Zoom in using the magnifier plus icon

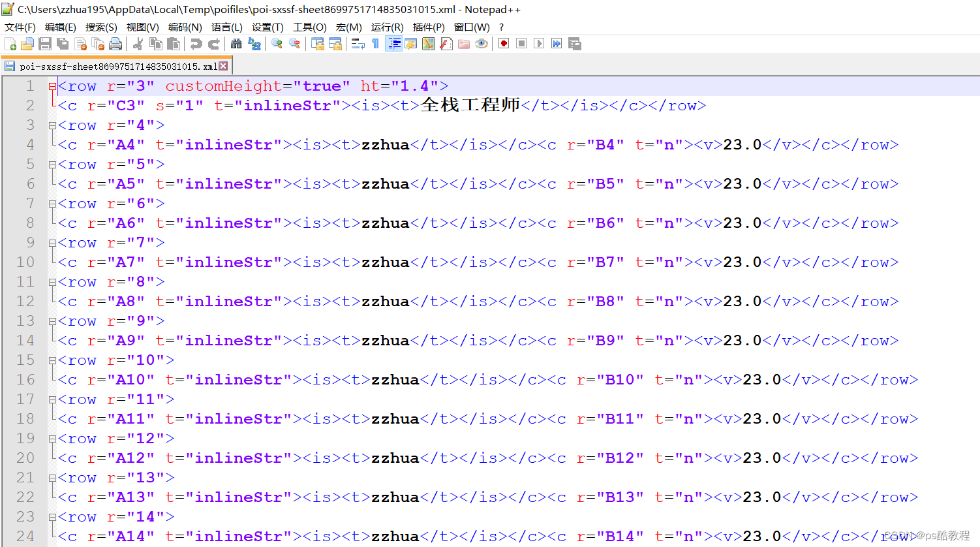(277, 44)
